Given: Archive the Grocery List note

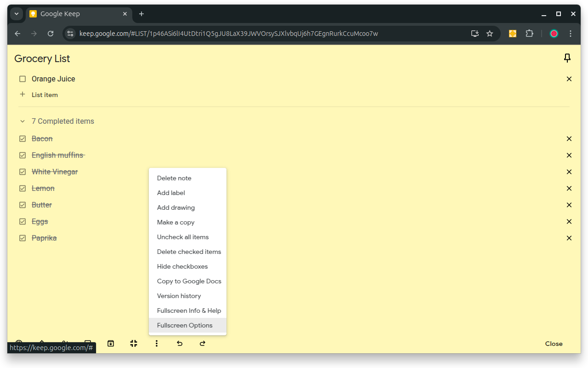Looking at the screenshot, I should click(x=111, y=343).
